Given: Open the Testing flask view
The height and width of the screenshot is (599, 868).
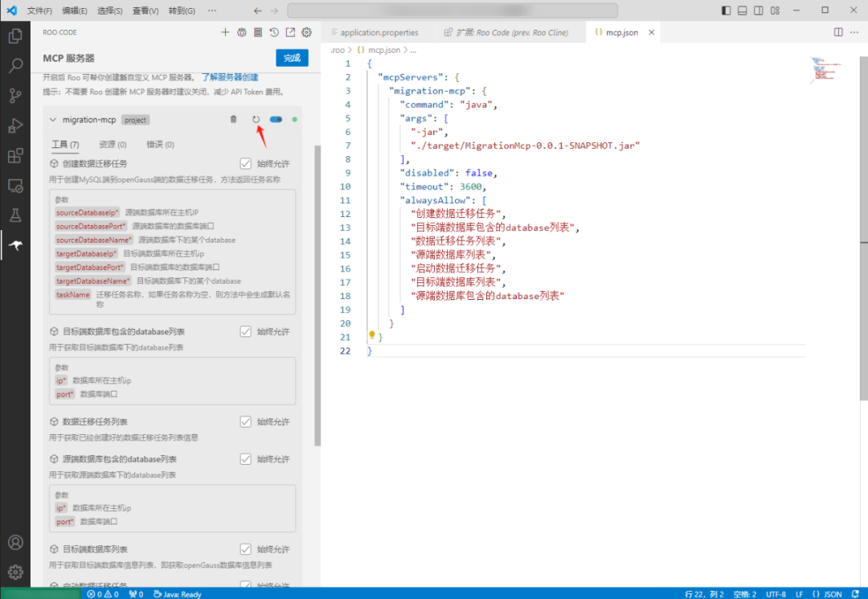Looking at the screenshot, I should tap(15, 215).
